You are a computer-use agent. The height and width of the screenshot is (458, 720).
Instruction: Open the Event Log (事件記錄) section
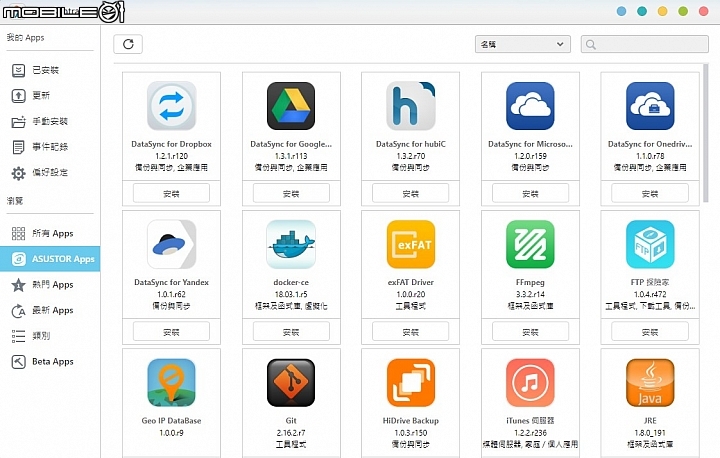coord(50,147)
